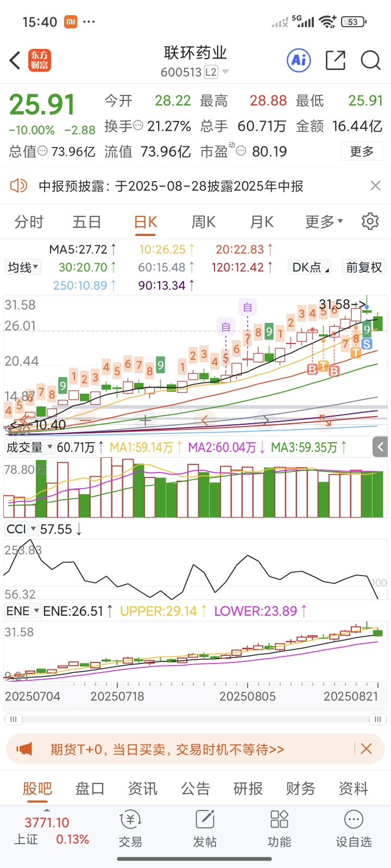The width and height of the screenshot is (391, 868).
Task: Tap the share export icon
Action: (x=336, y=60)
